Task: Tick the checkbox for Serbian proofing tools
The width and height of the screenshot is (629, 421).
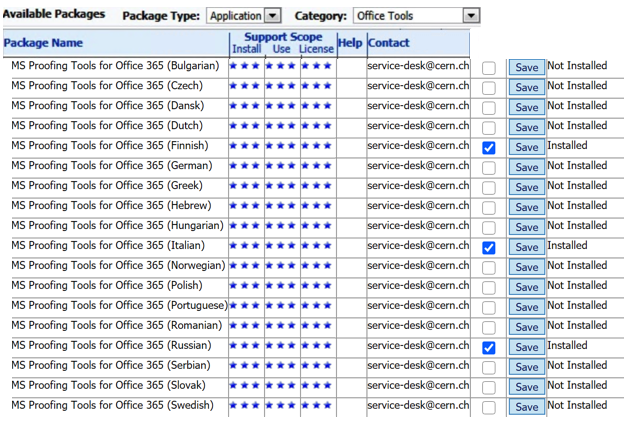Action: 489,368
